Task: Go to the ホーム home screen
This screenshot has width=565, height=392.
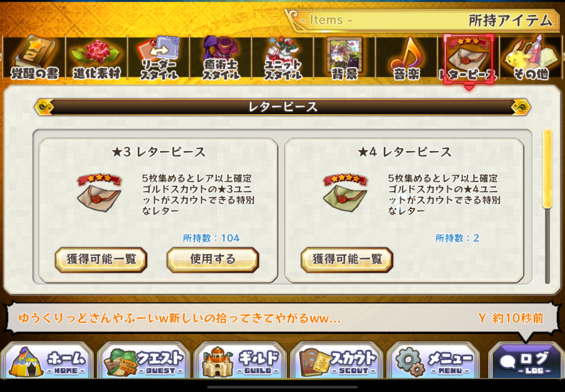Action: point(47,361)
